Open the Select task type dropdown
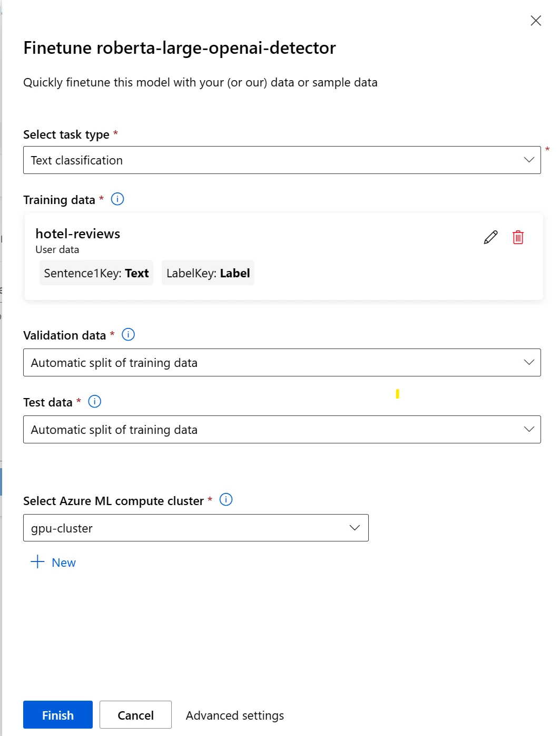This screenshot has height=736, width=560. (529, 159)
